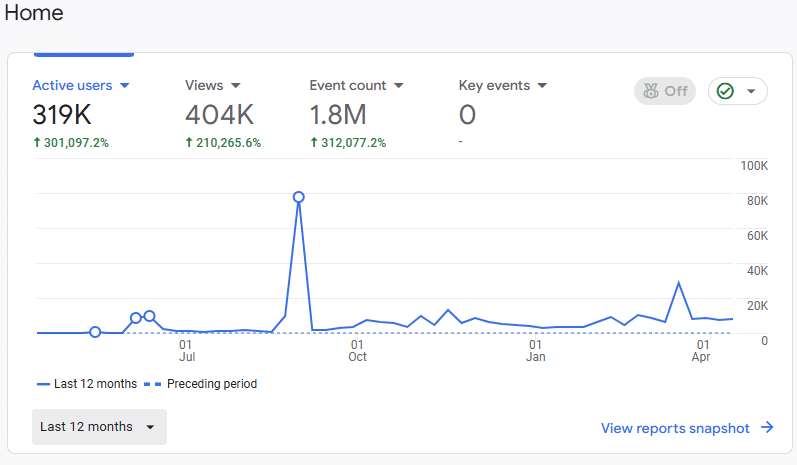This screenshot has height=465, width=797.
Task: Toggle the Off comparison switch
Action: tap(665, 91)
